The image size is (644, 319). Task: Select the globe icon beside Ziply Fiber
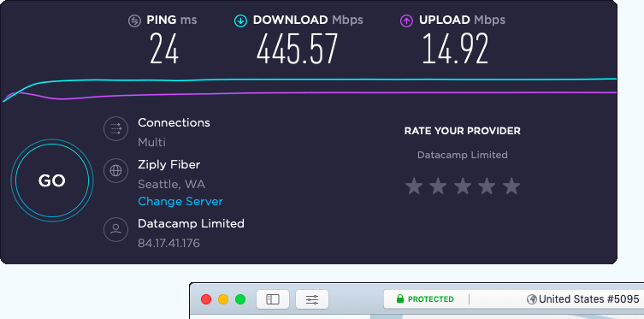(x=115, y=170)
